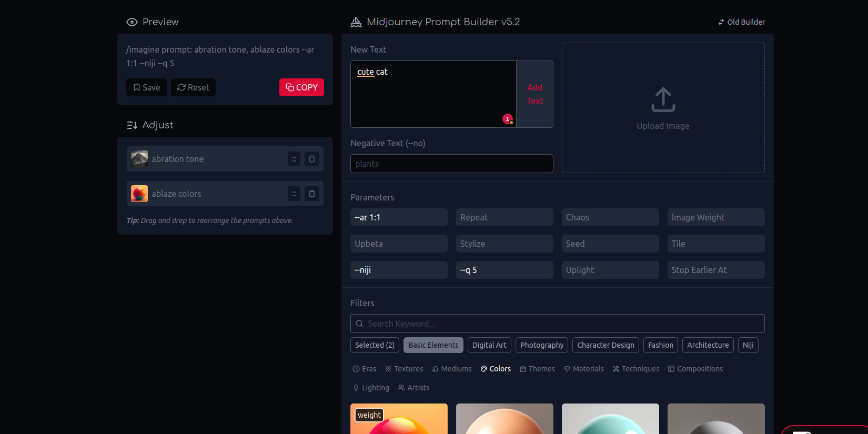This screenshot has width=868, height=434.
Task: Open the Chaos parameter option
Action: [610, 217]
